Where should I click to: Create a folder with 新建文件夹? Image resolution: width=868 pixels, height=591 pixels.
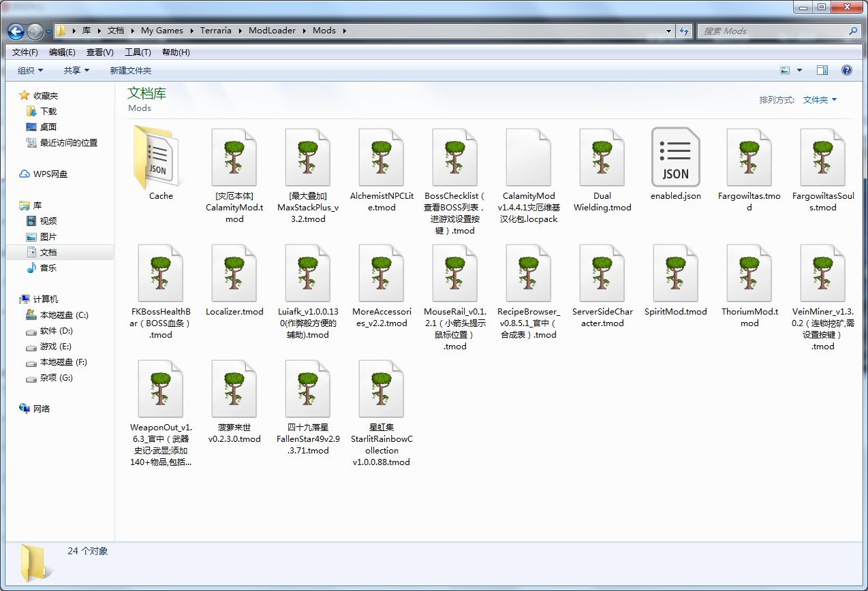[x=131, y=71]
